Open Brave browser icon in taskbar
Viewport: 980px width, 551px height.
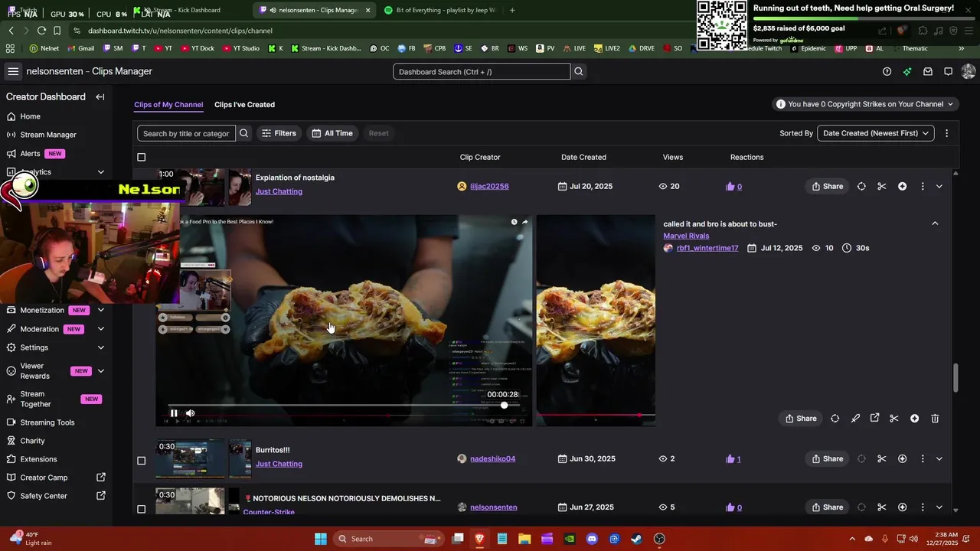coord(480,539)
